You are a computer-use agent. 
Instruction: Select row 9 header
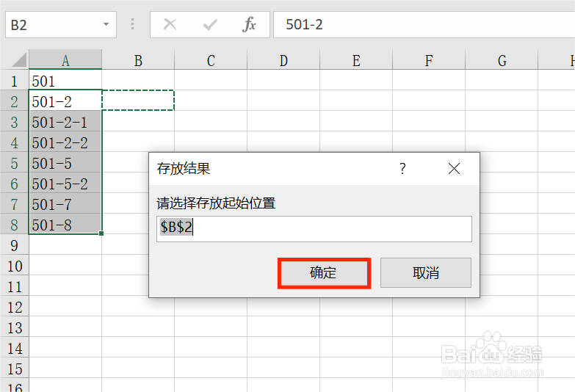click(x=14, y=245)
